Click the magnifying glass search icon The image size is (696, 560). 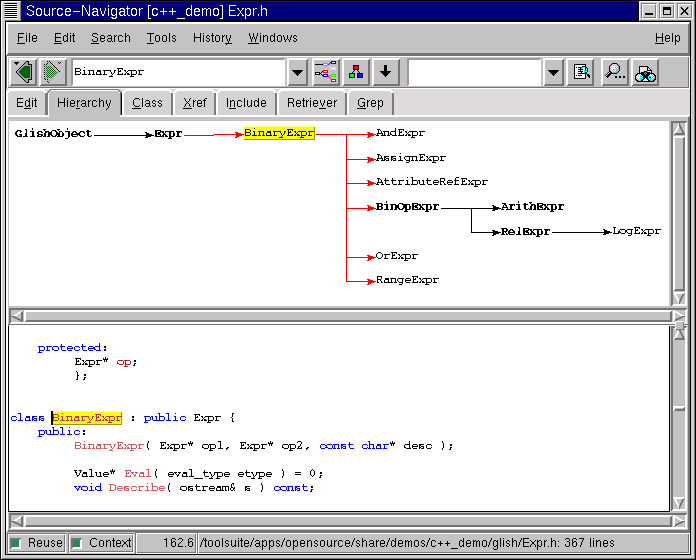point(615,72)
